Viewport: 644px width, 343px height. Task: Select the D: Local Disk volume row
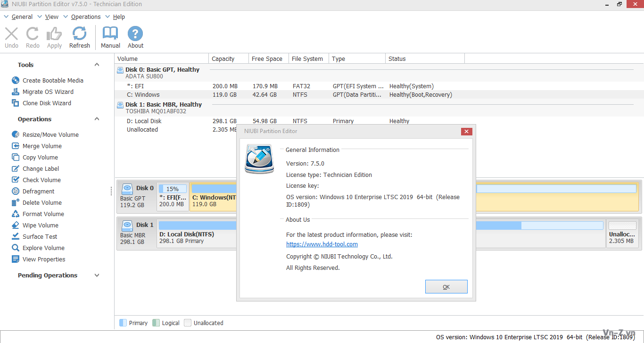[x=380, y=121]
